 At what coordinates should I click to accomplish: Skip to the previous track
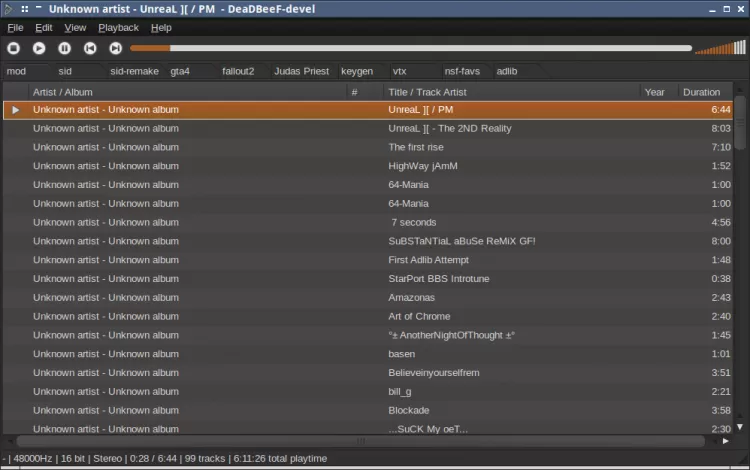click(x=90, y=48)
